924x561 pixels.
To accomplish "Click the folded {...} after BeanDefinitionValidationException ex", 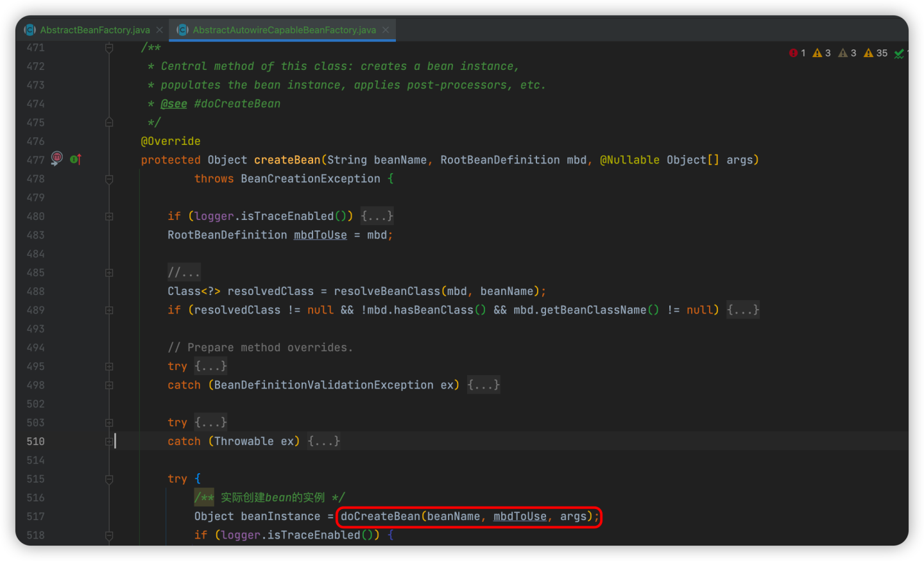I will pyautogui.click(x=483, y=385).
